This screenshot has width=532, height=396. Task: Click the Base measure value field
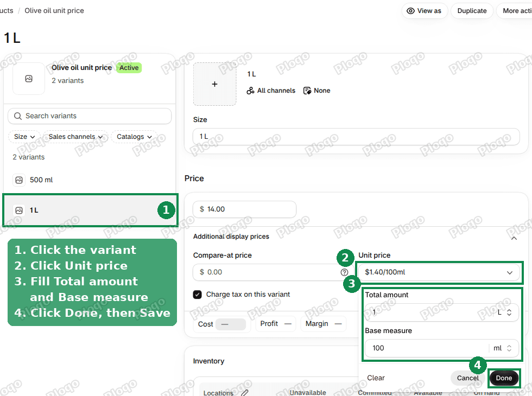pyautogui.click(x=426, y=348)
